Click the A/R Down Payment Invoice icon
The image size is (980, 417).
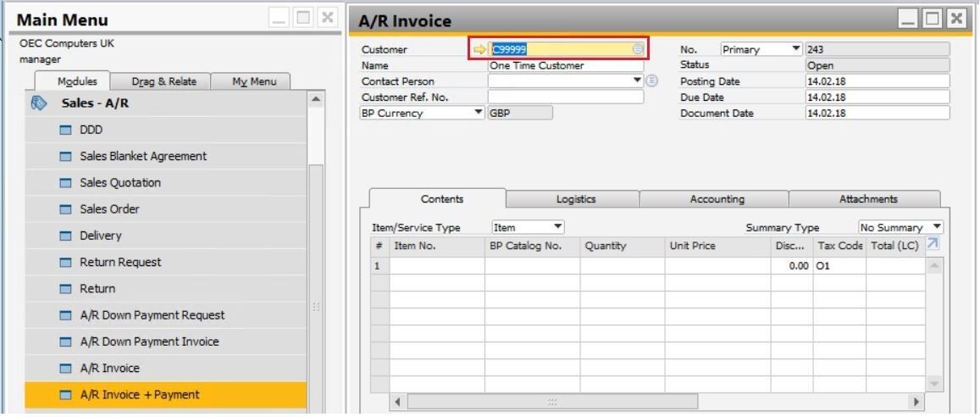point(65,342)
